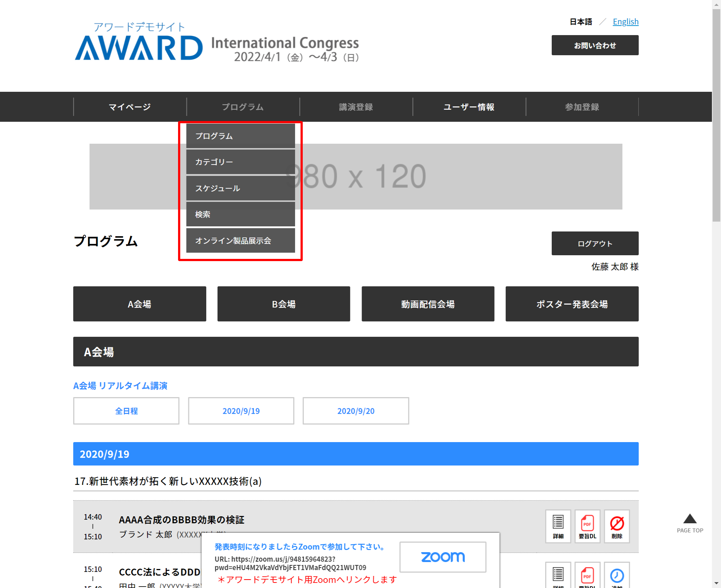
Task: Download abstract PDF for CCCC法 talk
Action: coord(587,576)
